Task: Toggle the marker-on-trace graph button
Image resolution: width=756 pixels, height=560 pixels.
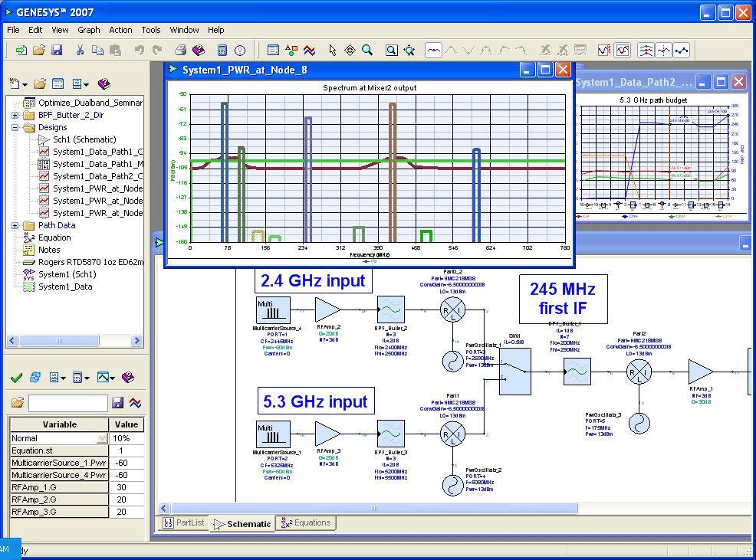Action: click(433, 50)
